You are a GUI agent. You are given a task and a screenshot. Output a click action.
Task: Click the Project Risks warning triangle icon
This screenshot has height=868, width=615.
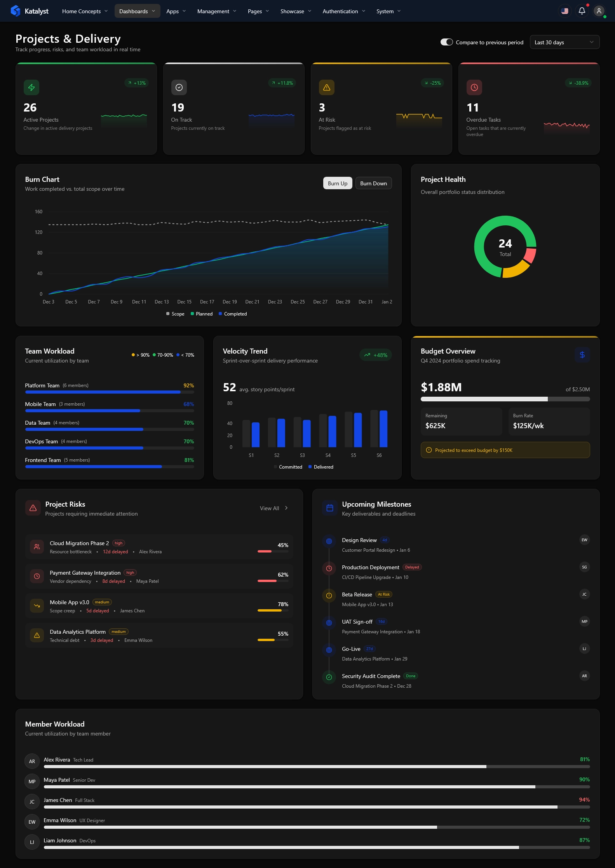point(33,508)
